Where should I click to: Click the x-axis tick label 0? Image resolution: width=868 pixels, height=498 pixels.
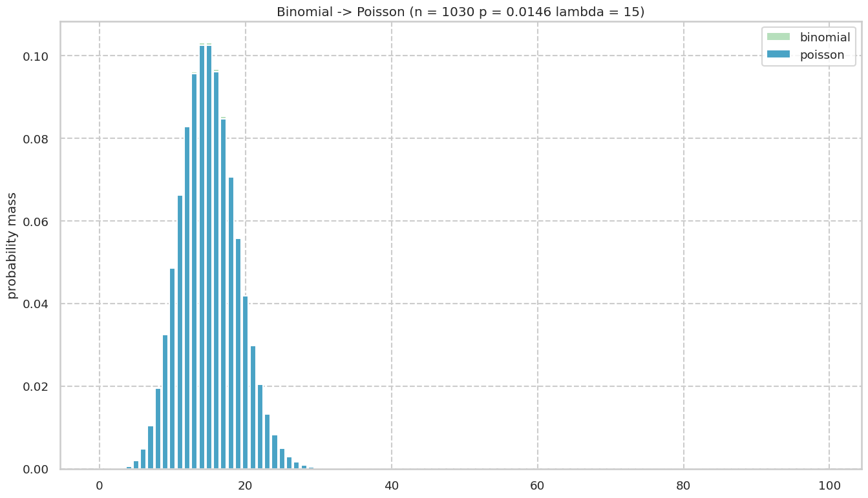tap(100, 485)
